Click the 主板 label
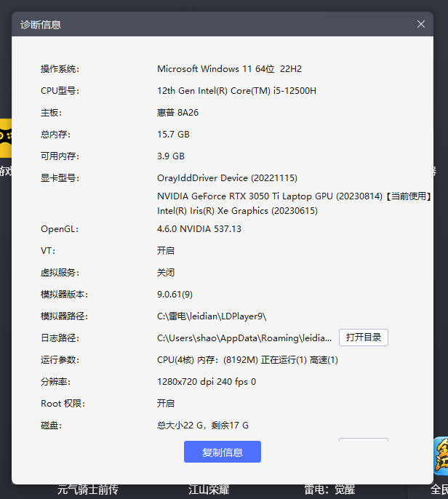 [x=51, y=113]
